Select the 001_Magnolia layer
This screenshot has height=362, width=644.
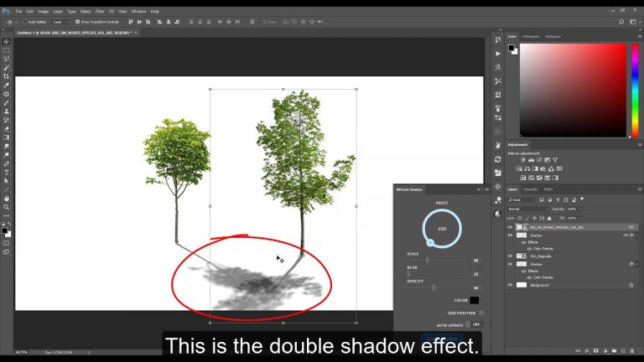(541, 256)
